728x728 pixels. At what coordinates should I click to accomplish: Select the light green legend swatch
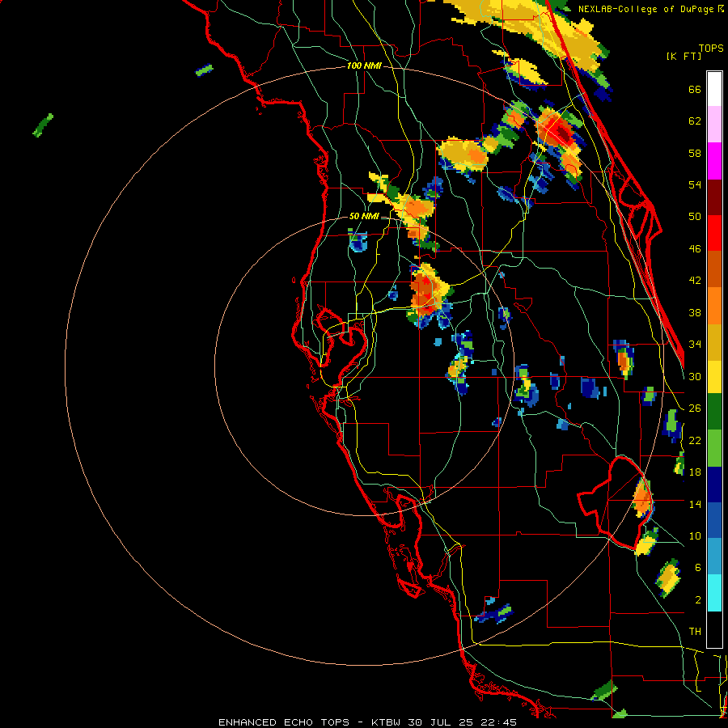[714, 448]
